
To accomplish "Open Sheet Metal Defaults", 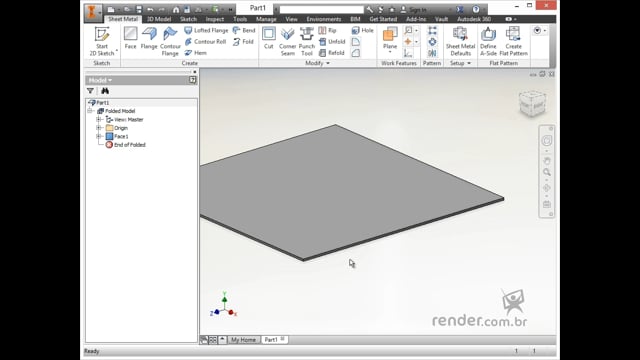I will 460,41.
